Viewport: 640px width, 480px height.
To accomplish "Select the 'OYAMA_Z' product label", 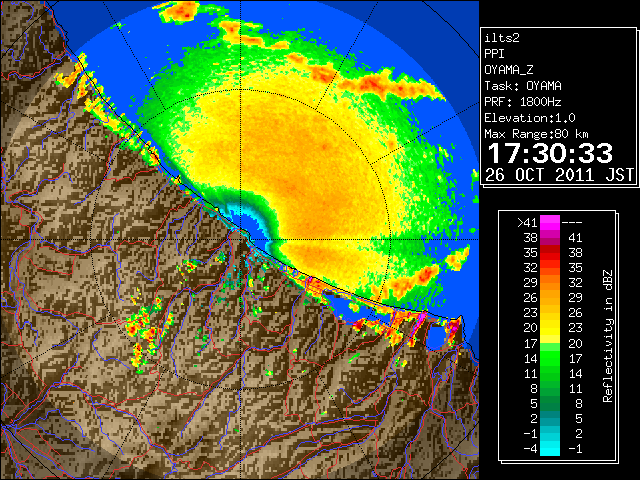I will click(x=509, y=70).
